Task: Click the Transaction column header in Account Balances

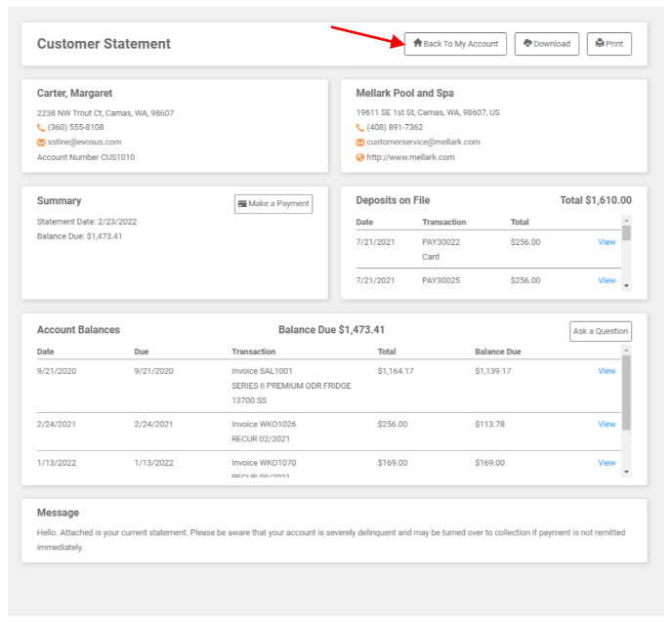Action: [x=254, y=352]
